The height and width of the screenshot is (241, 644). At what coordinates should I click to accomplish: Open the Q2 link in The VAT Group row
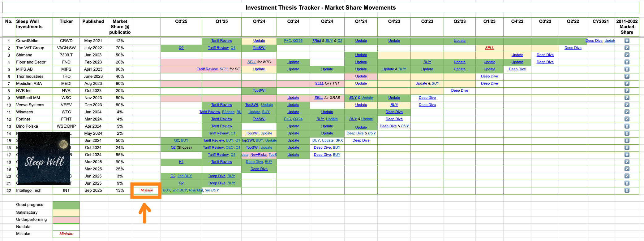(181, 48)
